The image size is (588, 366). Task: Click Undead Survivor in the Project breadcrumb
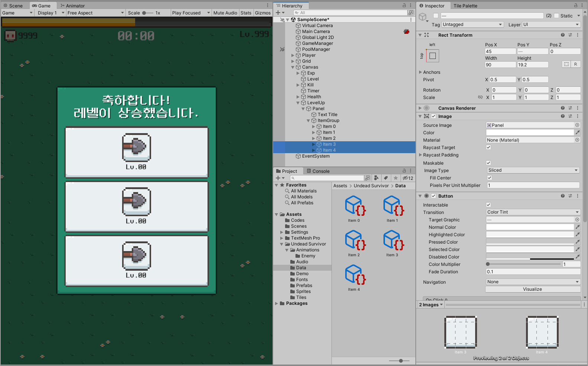tap(371, 186)
